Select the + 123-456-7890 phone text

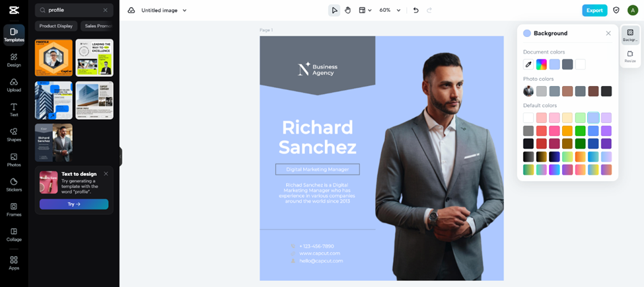tap(316, 246)
